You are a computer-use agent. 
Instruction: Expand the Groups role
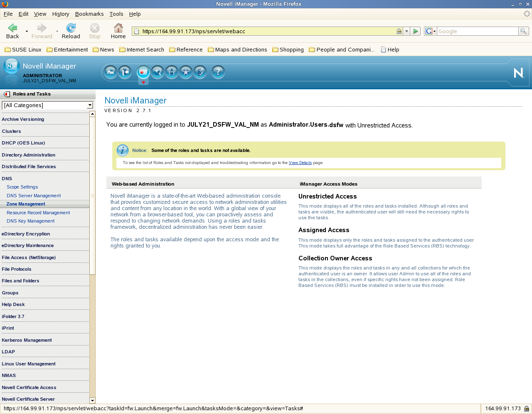10,293
